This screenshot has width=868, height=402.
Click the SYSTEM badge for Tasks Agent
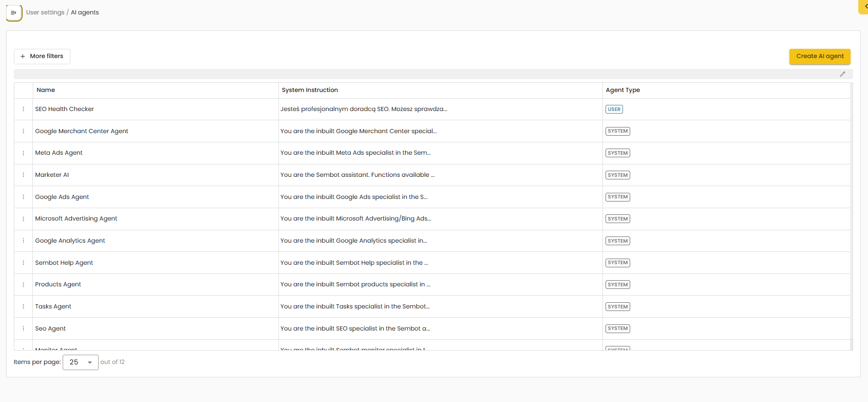click(x=618, y=307)
